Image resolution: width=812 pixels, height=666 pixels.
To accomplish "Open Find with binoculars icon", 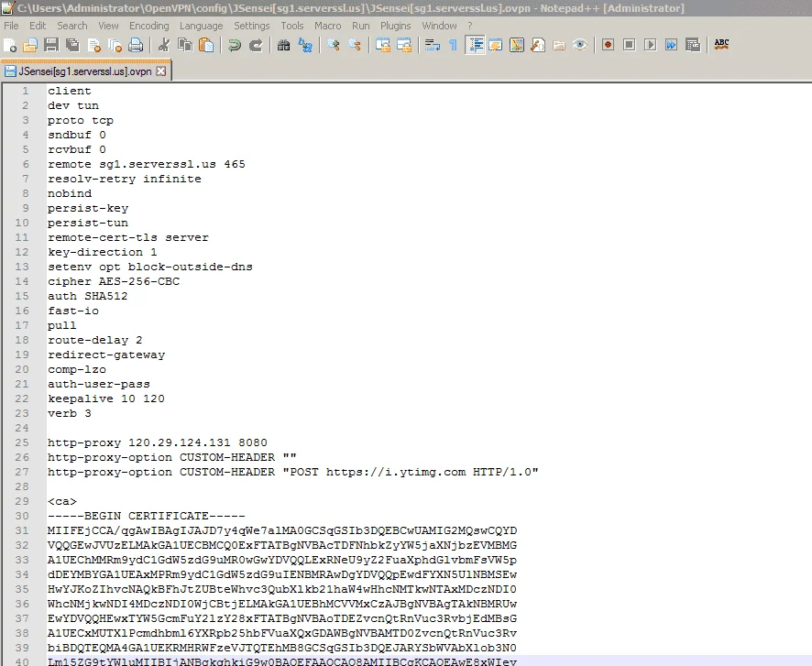I will tap(283, 45).
